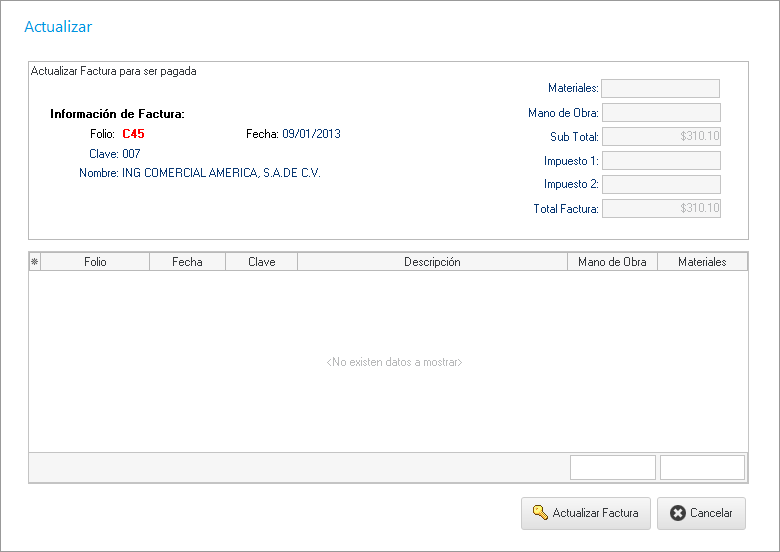Click the Mano de Obra column header
Screen dimensions: 780x552
[612, 262]
